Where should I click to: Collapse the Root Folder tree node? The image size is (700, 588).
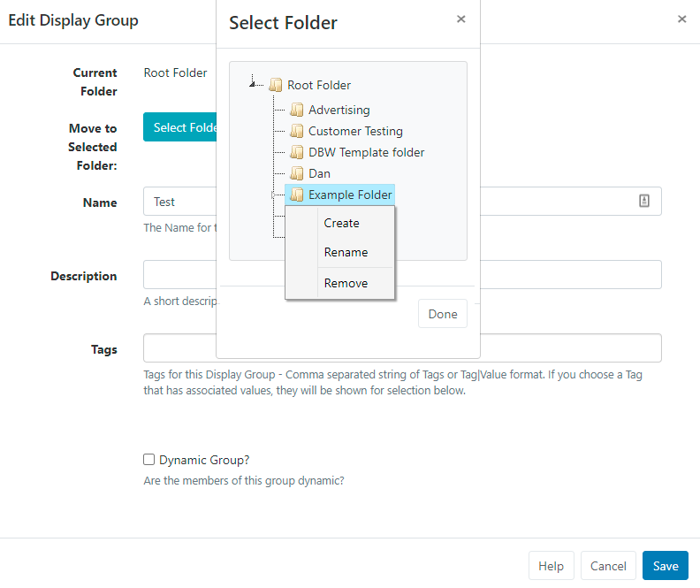[252, 84]
